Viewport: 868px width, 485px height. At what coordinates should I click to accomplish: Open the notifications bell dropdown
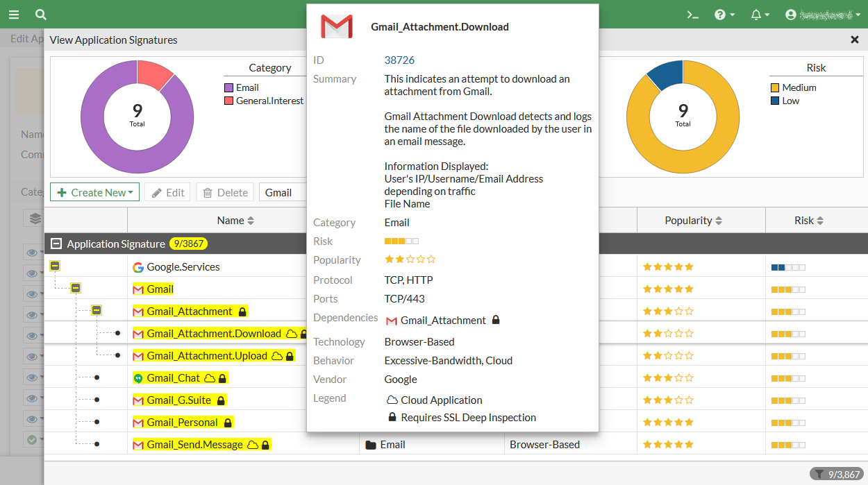pyautogui.click(x=760, y=15)
